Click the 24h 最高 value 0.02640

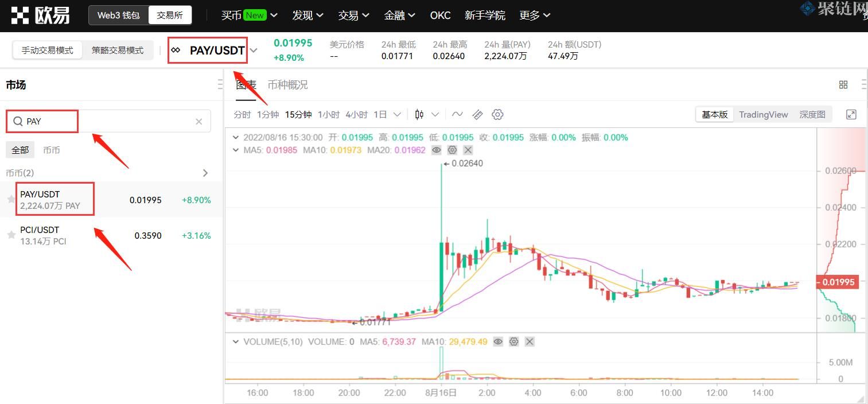tap(449, 56)
